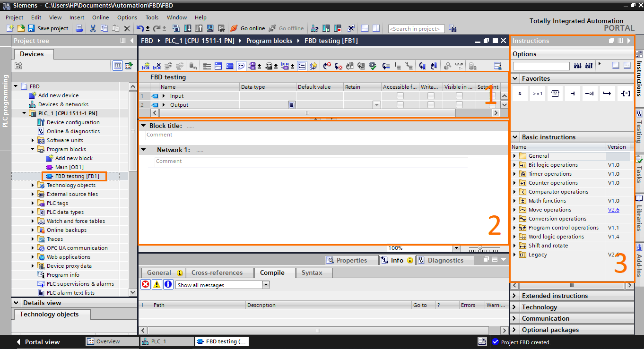Open the Project menu
Image resolution: width=644 pixels, height=349 pixels.
pyautogui.click(x=14, y=17)
